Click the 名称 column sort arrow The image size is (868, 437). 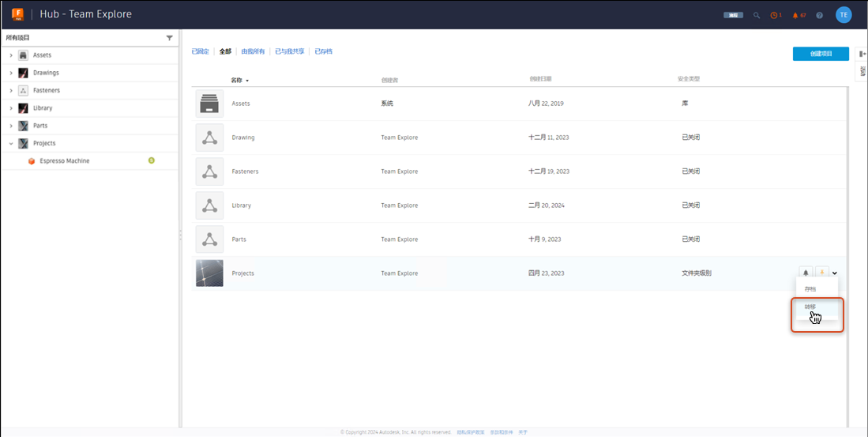point(247,81)
